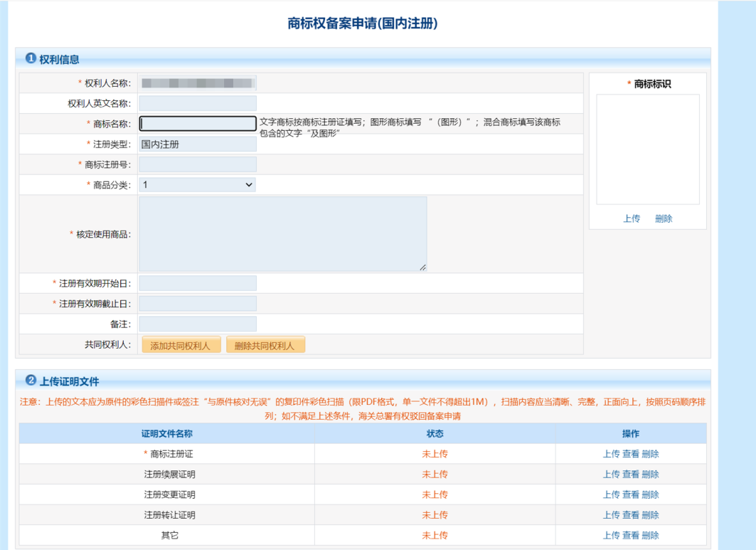The height and width of the screenshot is (550, 756).
Task: Upload the 商标注册证 file
Action: pos(611,454)
